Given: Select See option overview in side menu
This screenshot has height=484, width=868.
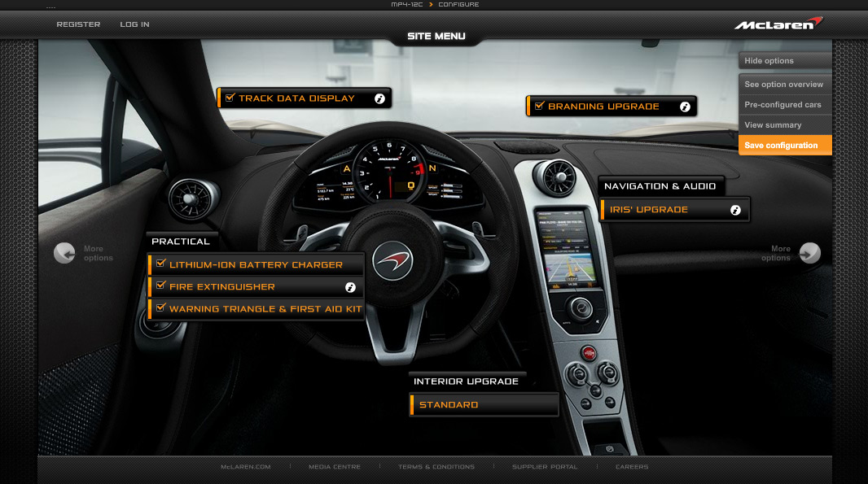Looking at the screenshot, I should [x=785, y=85].
